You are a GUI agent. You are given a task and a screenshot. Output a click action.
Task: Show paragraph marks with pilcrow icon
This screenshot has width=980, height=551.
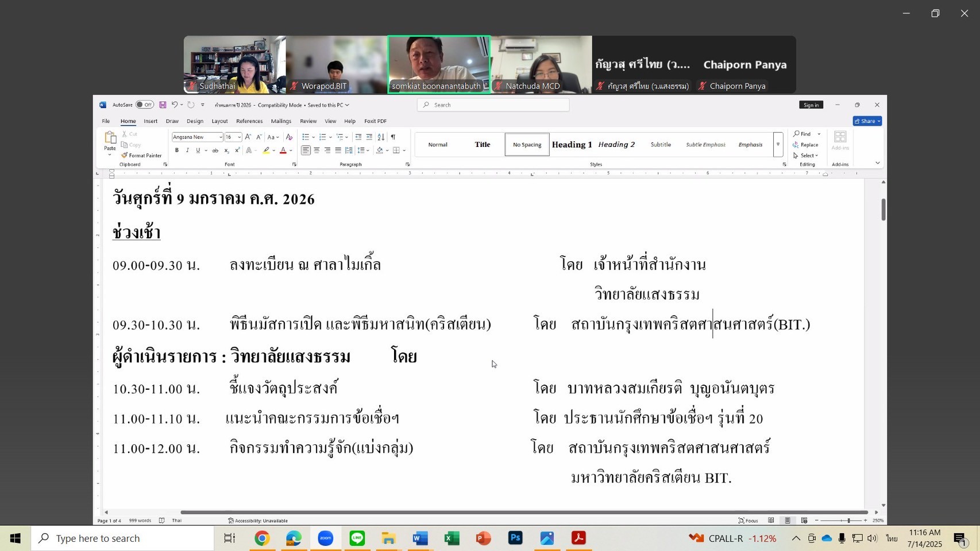click(x=393, y=137)
